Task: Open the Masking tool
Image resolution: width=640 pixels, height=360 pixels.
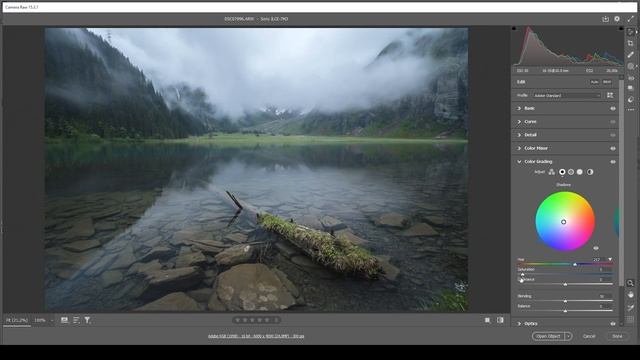Action: pos(631,66)
